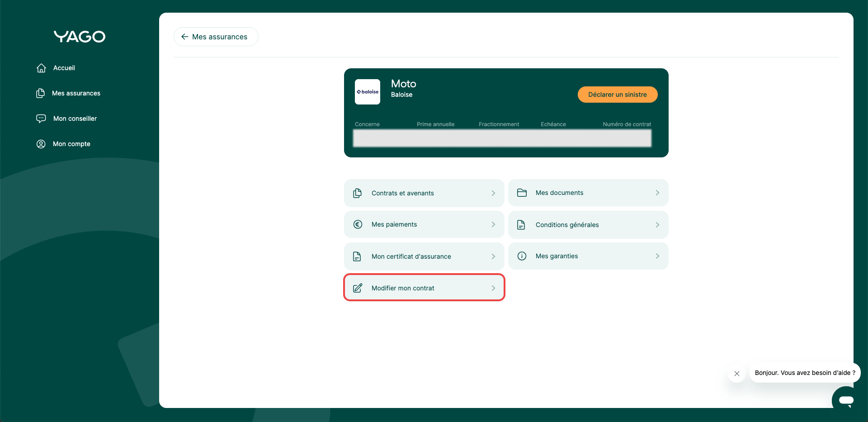Viewport: 868px width, 422px height.
Task: Open the Mes documents card
Action: (x=588, y=193)
